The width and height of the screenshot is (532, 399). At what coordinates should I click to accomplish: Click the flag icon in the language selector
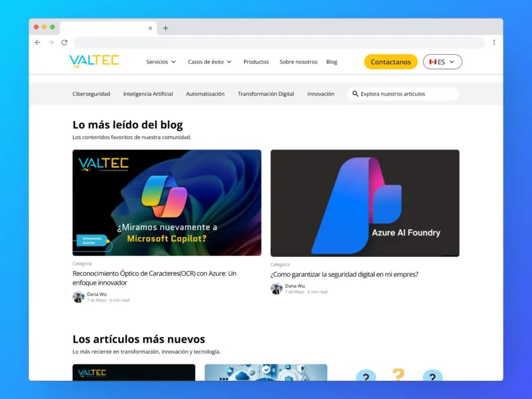pos(433,62)
